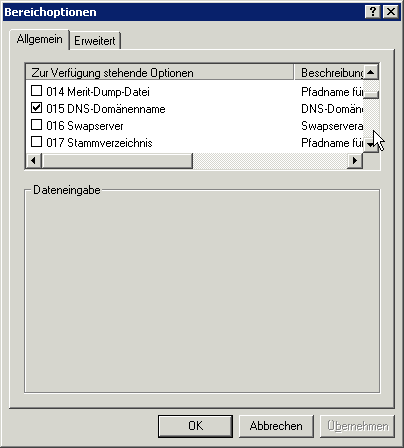404x448 pixels.
Task: Click the horizontal scrollbar thumb
Action: coord(117,161)
